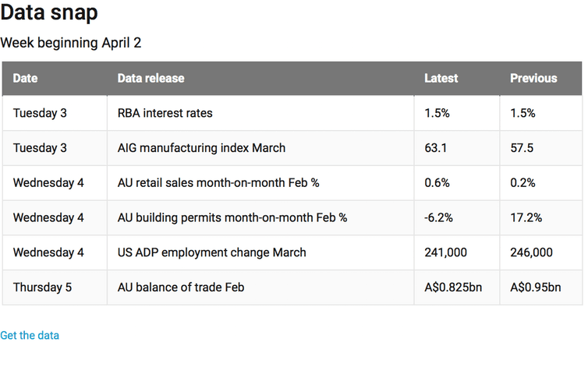Click the latest value 63.1
Screen dimensions: 588x388
[x=436, y=148]
